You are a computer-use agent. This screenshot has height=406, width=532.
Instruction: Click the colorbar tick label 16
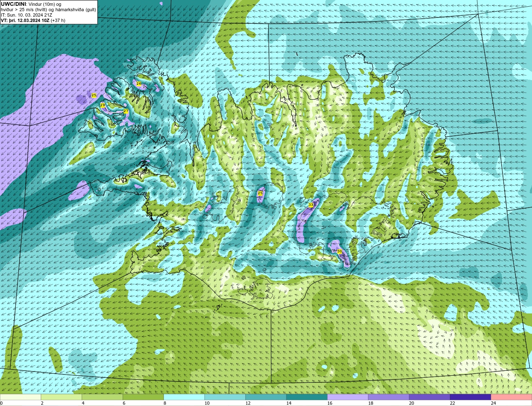coord(330,403)
